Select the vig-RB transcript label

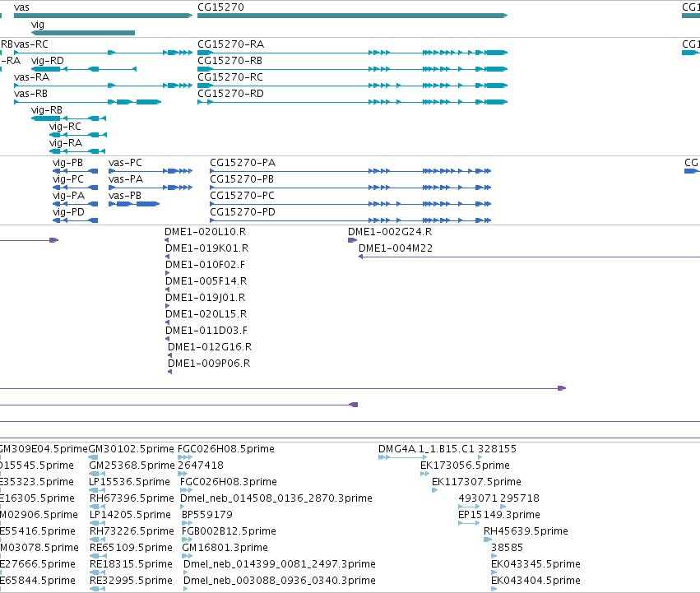click(x=47, y=110)
